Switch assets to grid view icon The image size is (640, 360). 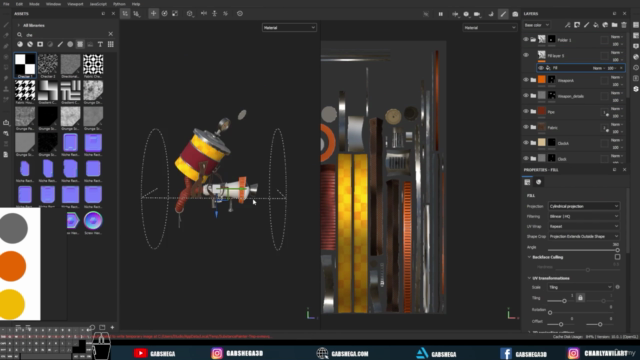pyautogui.click(x=111, y=44)
